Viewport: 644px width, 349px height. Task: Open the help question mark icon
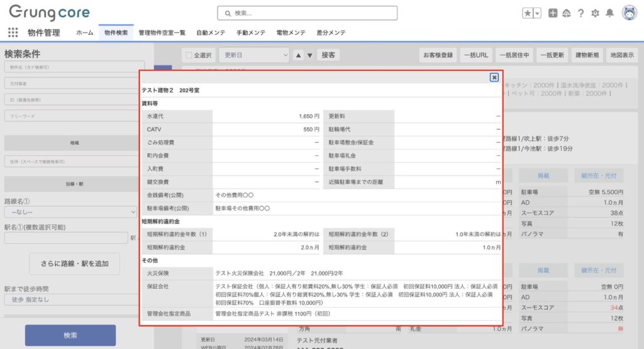[x=581, y=13]
